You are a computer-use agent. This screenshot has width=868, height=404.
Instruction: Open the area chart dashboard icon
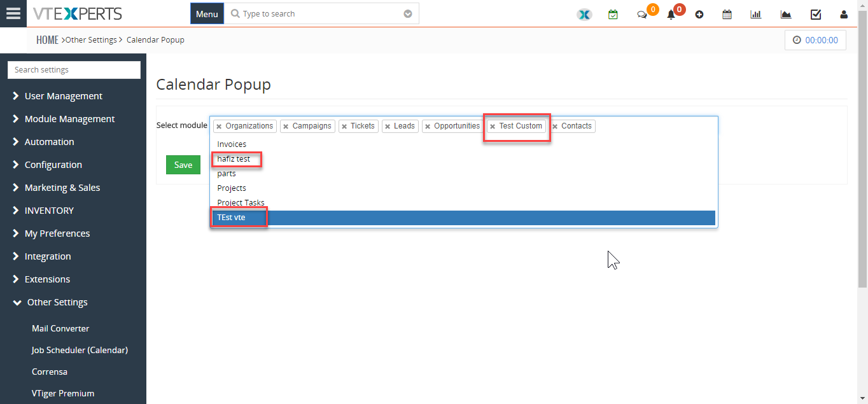point(786,14)
